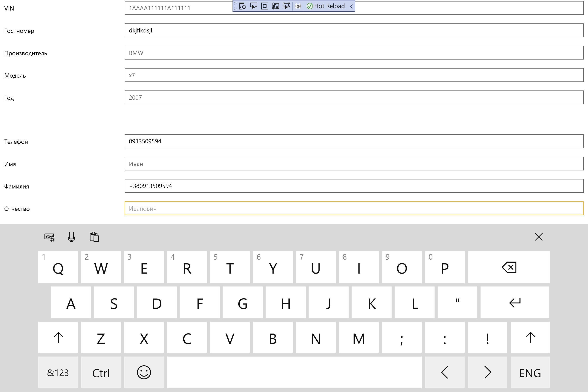Click the dashed-selection pointer toolbar icon

click(286, 6)
